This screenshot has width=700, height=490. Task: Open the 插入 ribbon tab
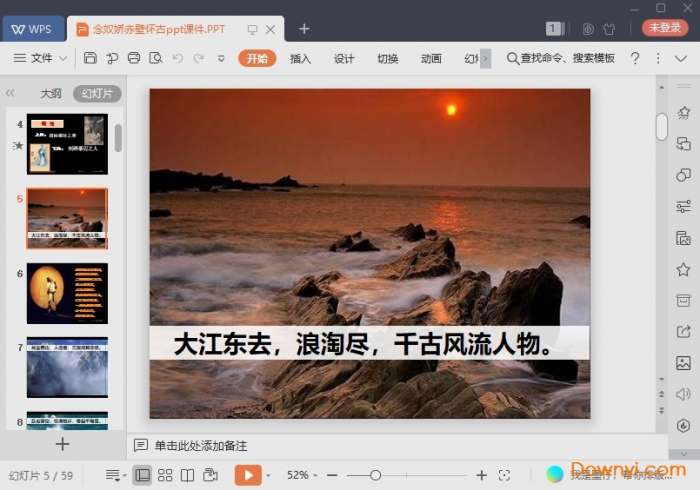point(300,59)
